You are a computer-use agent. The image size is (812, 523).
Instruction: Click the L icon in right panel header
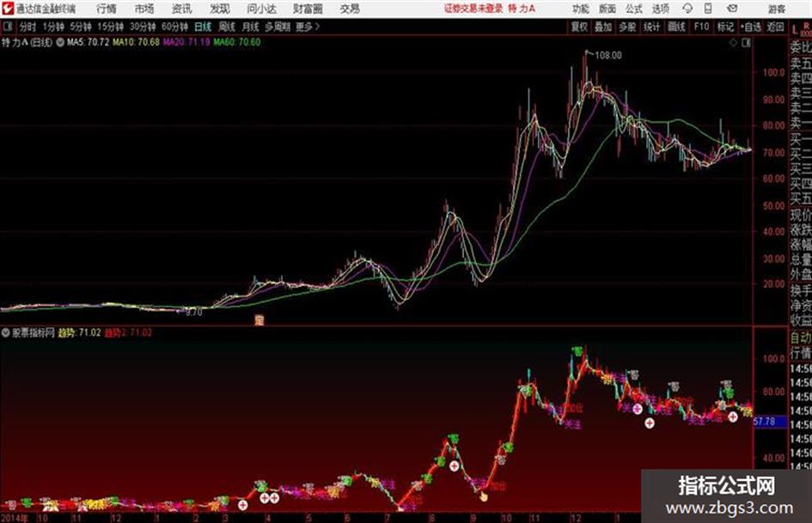pyautogui.click(x=795, y=30)
